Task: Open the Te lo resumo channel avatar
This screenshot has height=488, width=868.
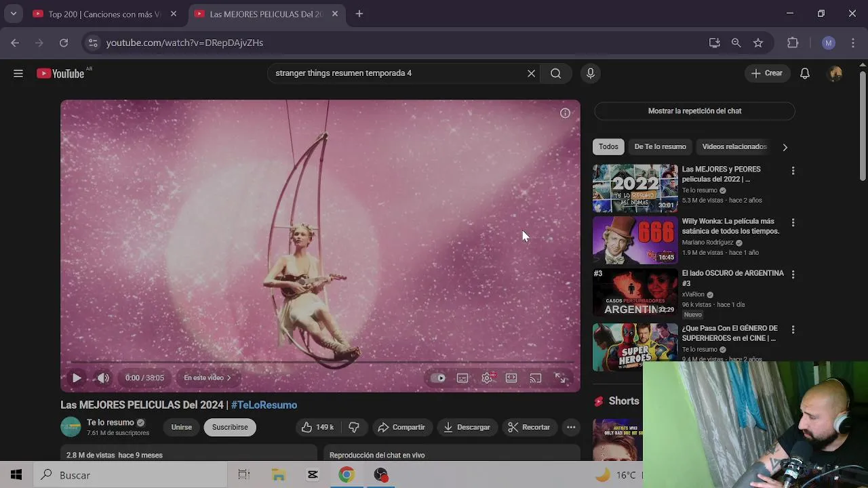Action: tap(71, 427)
